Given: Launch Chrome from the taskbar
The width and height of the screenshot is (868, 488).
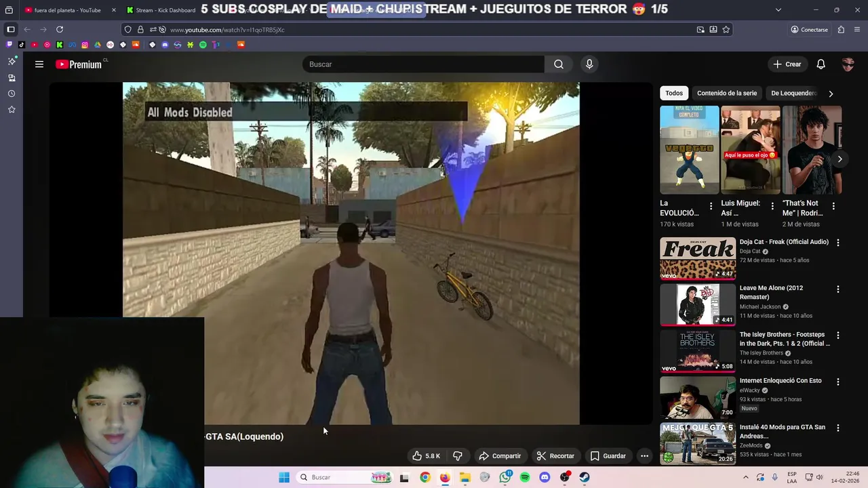Looking at the screenshot, I should coord(425,477).
